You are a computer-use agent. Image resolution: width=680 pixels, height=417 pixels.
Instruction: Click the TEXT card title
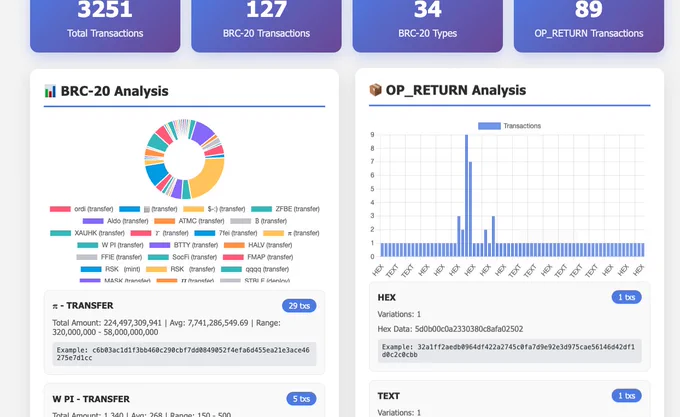(x=389, y=396)
